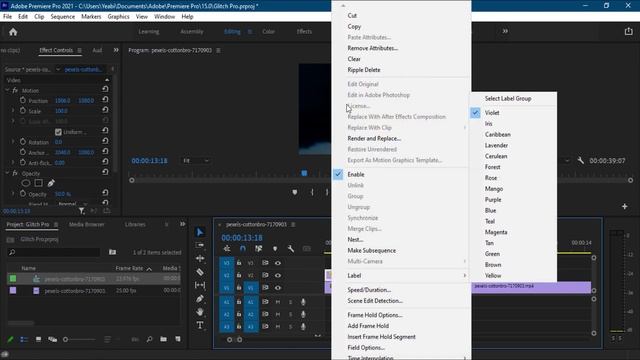Mute audio track A1
Screen dimensions: 640x360
click(x=278, y=302)
